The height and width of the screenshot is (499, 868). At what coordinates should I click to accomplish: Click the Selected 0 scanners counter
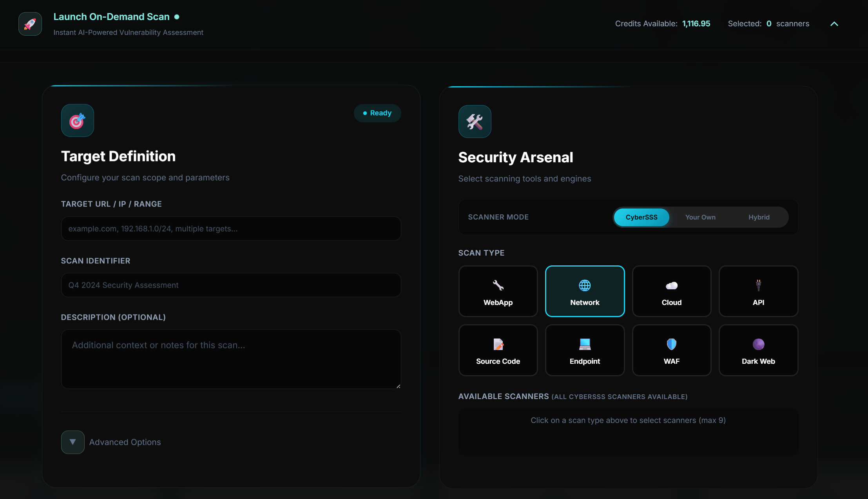[x=768, y=24]
